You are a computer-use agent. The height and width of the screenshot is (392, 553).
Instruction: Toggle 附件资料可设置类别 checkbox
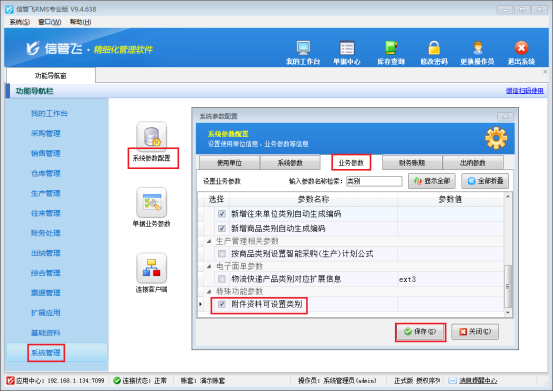coord(222,304)
